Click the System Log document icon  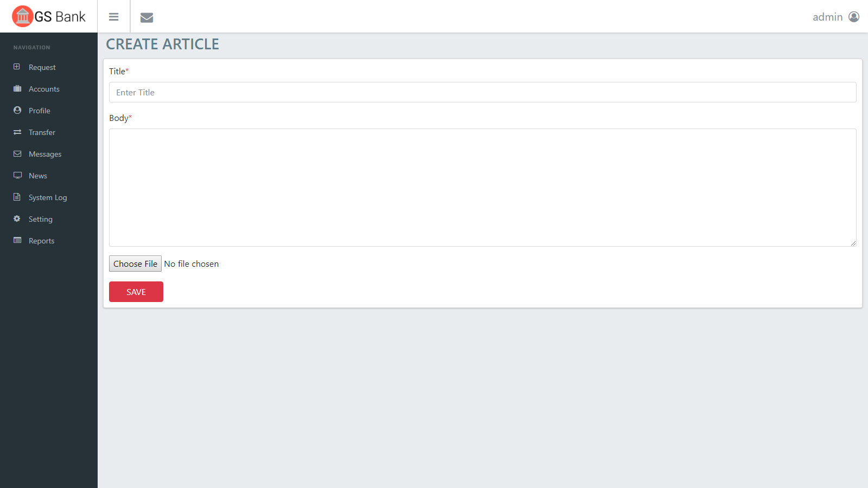(x=17, y=197)
